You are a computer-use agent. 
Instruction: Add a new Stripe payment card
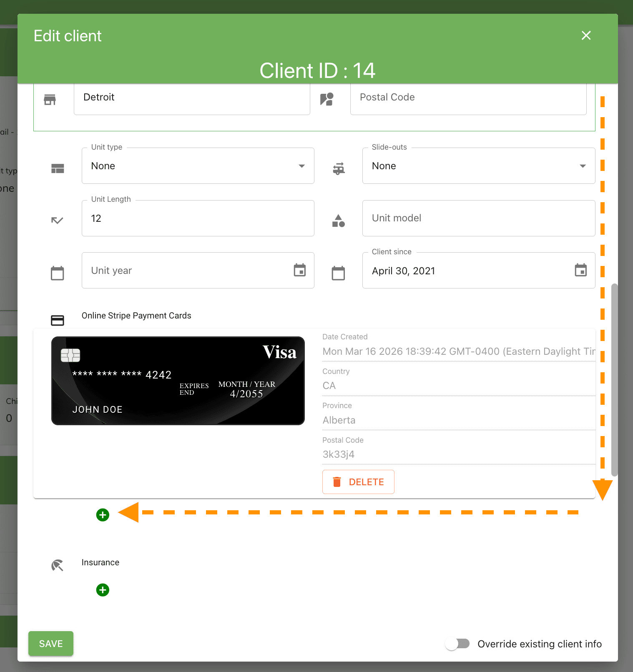(x=103, y=515)
